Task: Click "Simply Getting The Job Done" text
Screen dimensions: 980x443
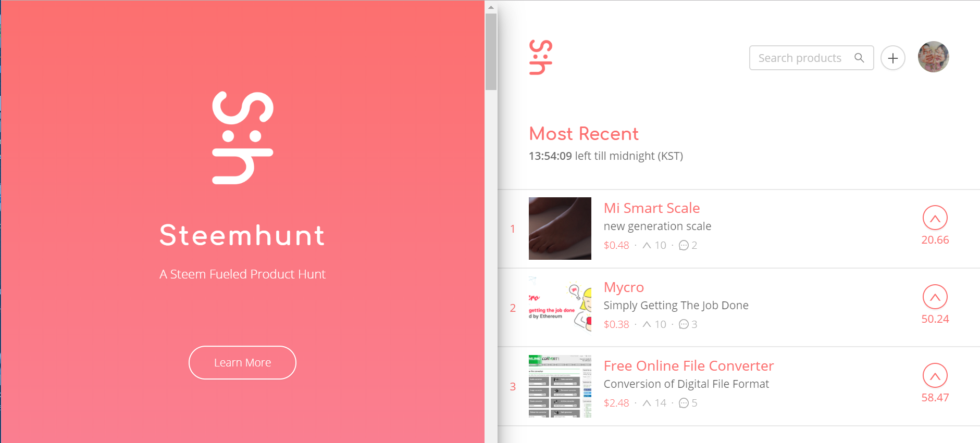Action: click(676, 306)
